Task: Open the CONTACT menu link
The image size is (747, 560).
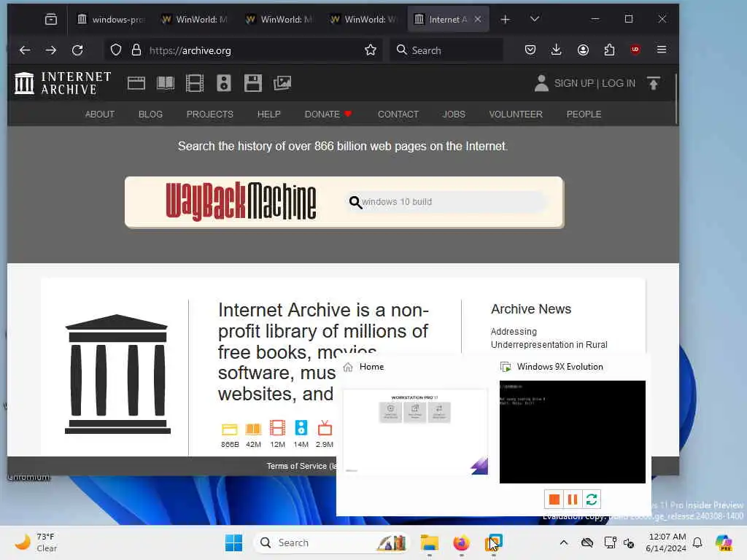Action: click(x=398, y=114)
